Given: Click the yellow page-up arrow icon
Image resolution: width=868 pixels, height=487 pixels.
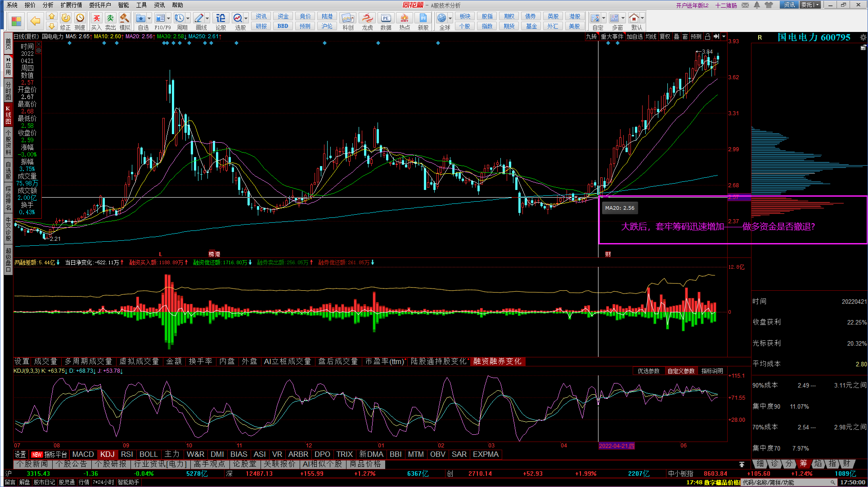Looking at the screenshot, I should pyautogui.click(x=51, y=17).
